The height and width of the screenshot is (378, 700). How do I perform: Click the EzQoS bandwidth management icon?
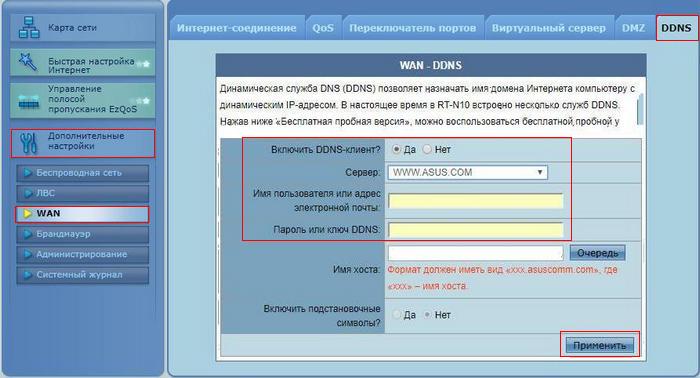pyautogui.click(x=29, y=101)
